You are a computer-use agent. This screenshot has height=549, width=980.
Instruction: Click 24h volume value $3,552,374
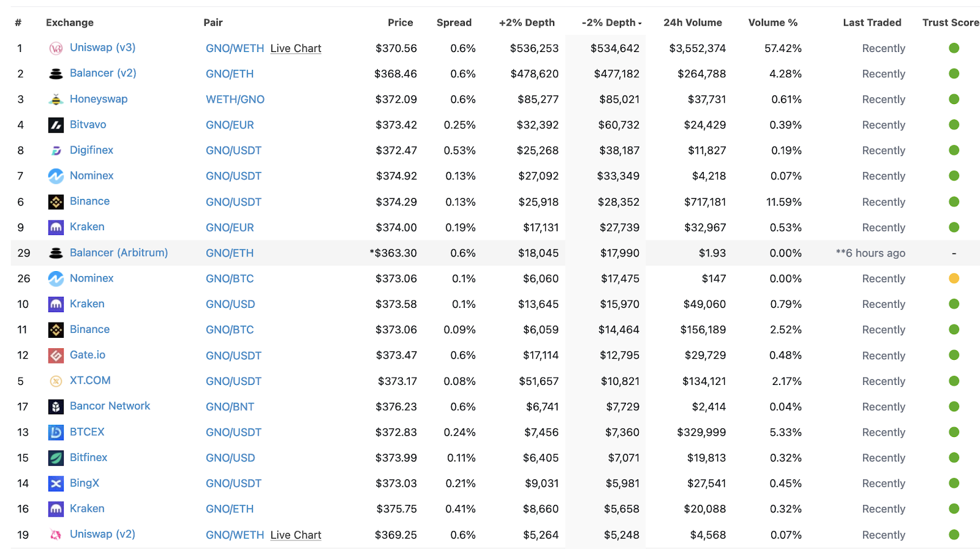click(x=698, y=48)
